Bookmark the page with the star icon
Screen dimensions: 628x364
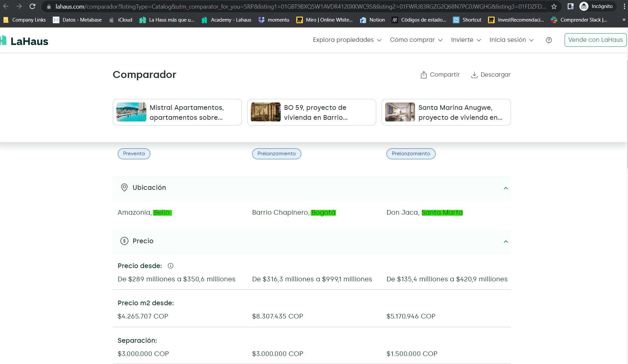click(554, 6)
